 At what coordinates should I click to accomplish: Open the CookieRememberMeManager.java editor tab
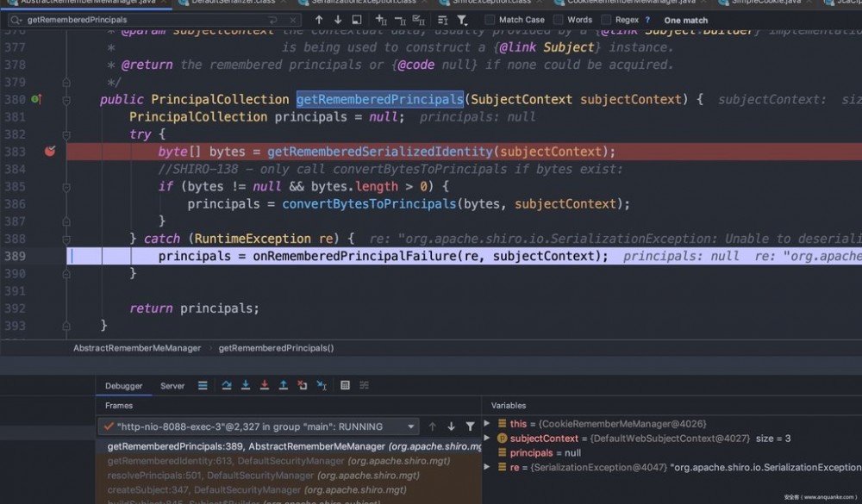click(x=628, y=3)
